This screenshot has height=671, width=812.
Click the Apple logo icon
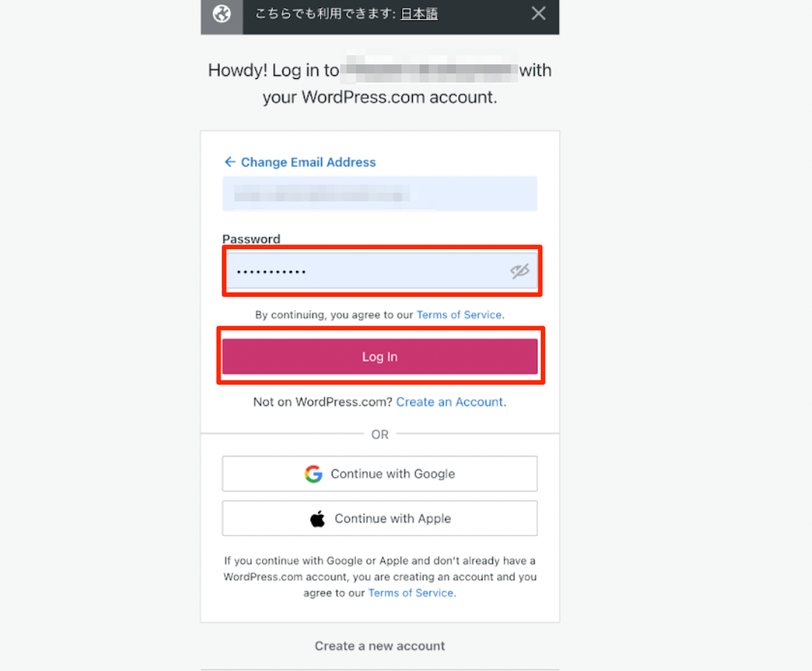(317, 519)
